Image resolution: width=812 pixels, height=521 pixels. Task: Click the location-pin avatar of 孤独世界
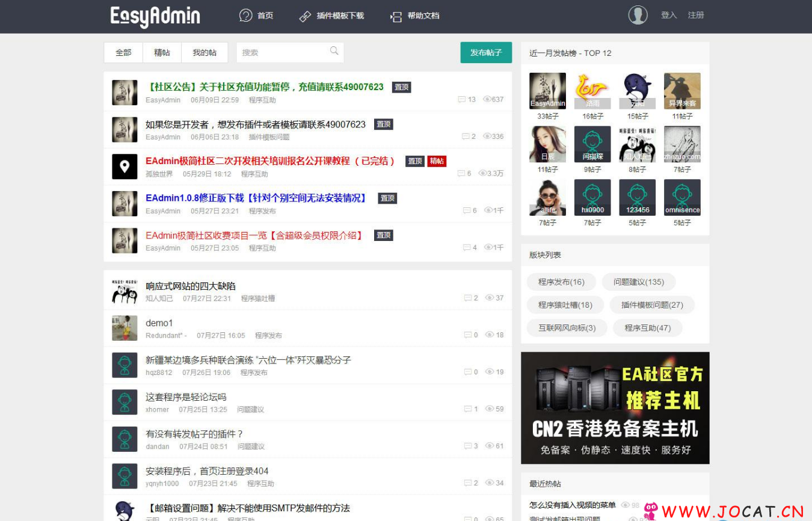click(x=125, y=166)
